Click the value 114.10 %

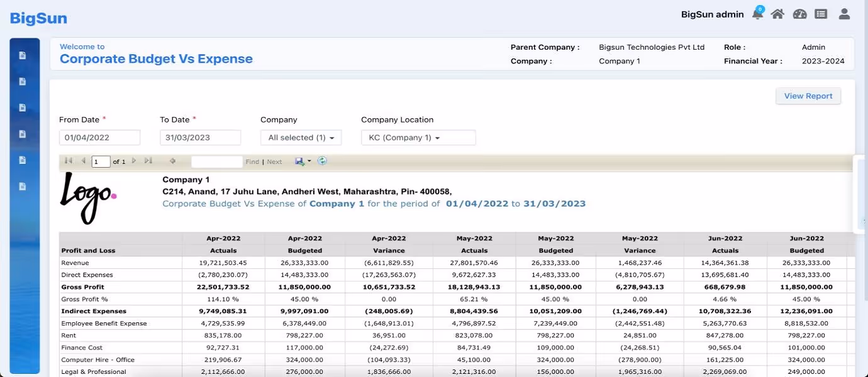coord(223,299)
